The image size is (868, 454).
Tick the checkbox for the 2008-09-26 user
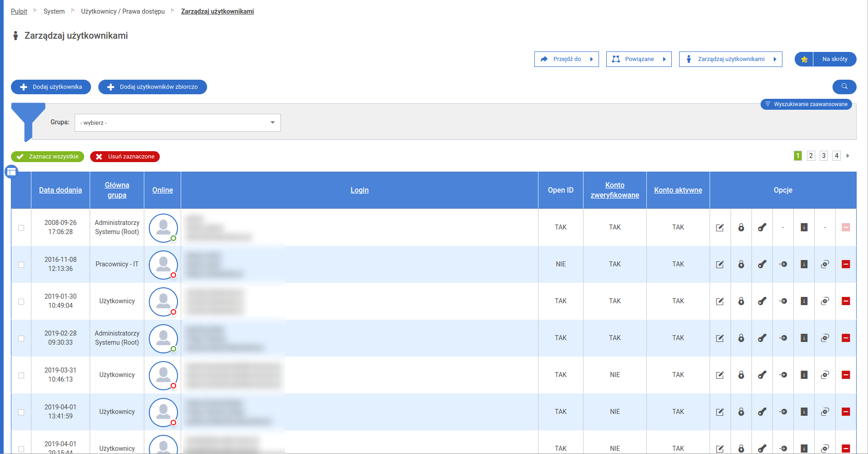21,228
